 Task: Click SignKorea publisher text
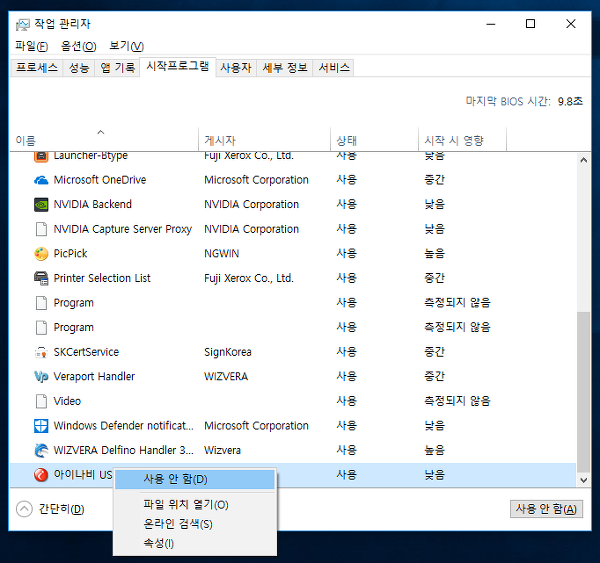click(x=228, y=352)
